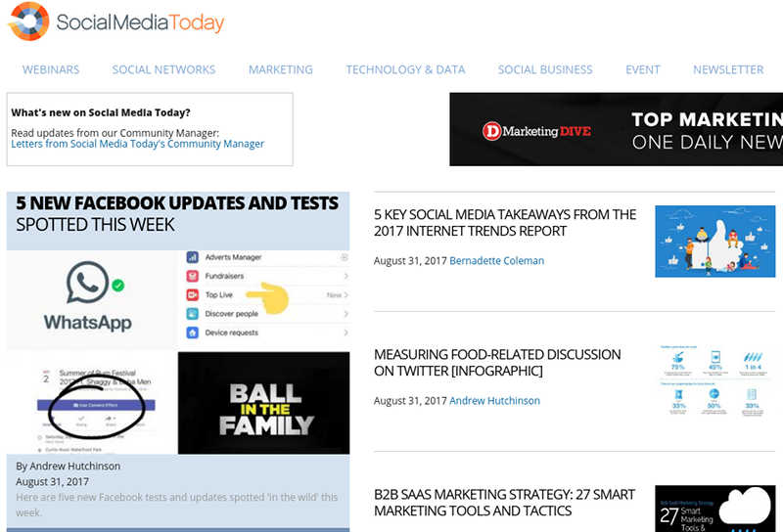
Task: Click the Device requests row chevron
Action: click(x=345, y=332)
